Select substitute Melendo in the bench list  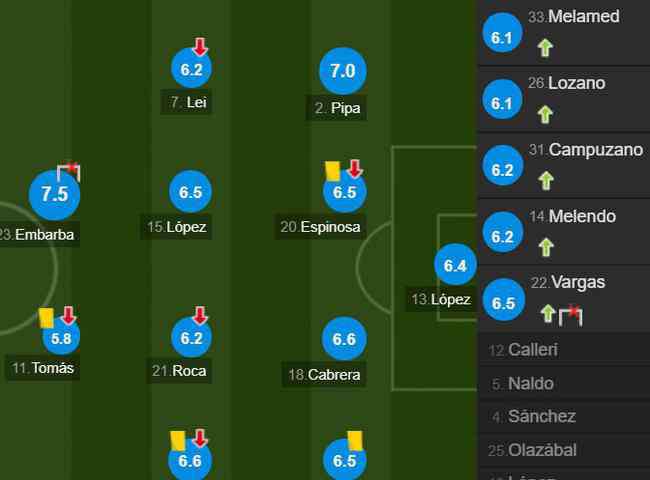(573, 216)
